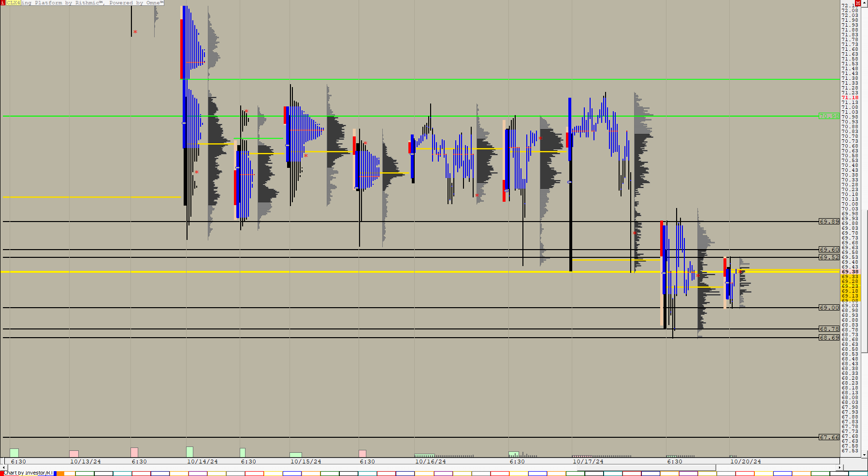Click the green 70.98 price level label
Screen dimensions: 868x476
tap(829, 116)
